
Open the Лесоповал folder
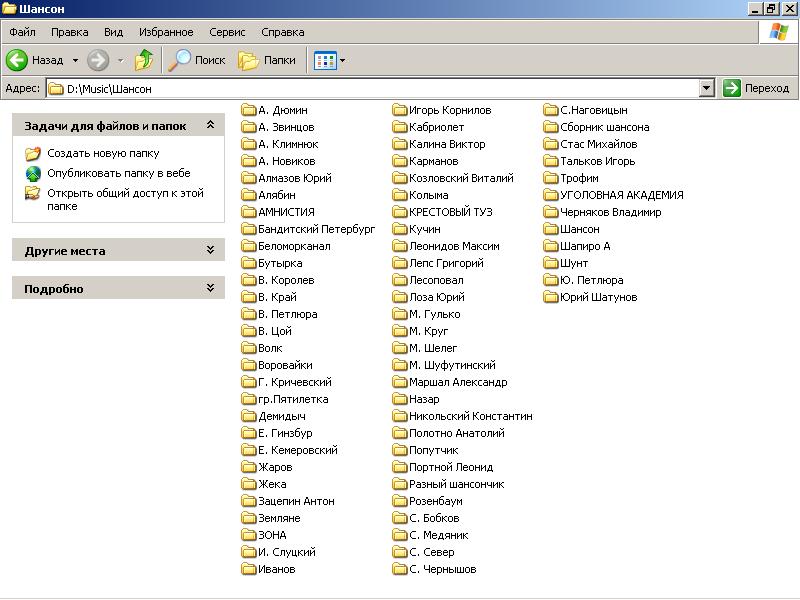click(435, 280)
